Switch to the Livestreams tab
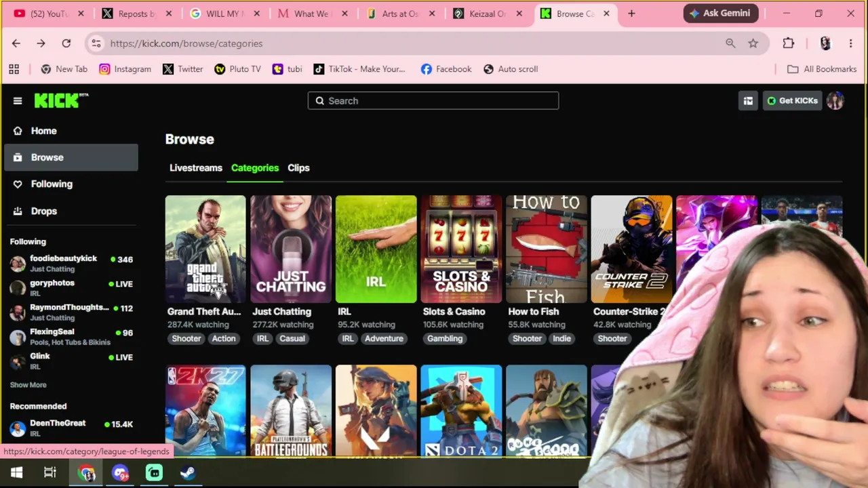The image size is (868, 488). pyautogui.click(x=196, y=168)
